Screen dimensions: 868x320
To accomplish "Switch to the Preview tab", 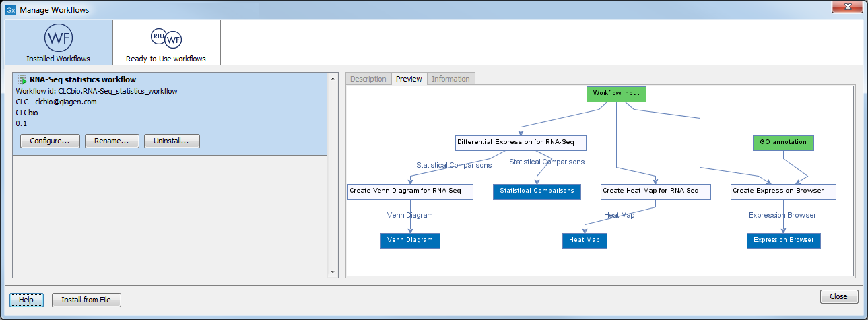I will click(x=409, y=79).
